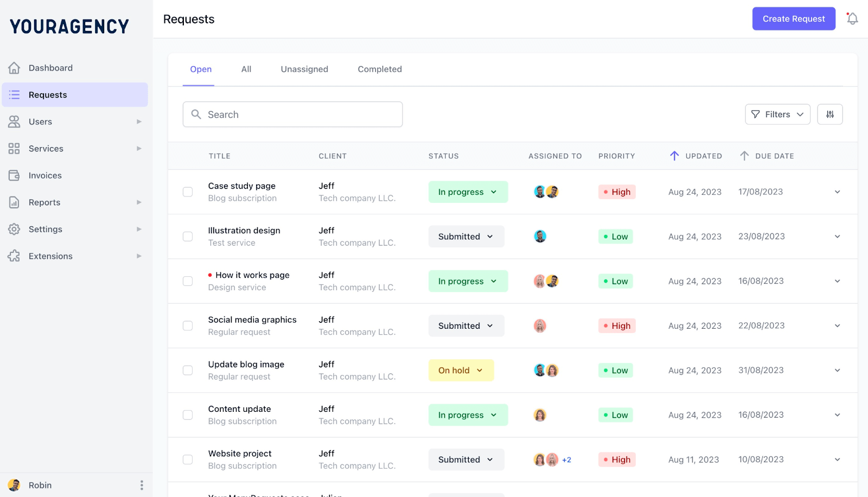The height and width of the screenshot is (497, 868).
Task: Switch to the Completed tab
Action: click(x=379, y=69)
